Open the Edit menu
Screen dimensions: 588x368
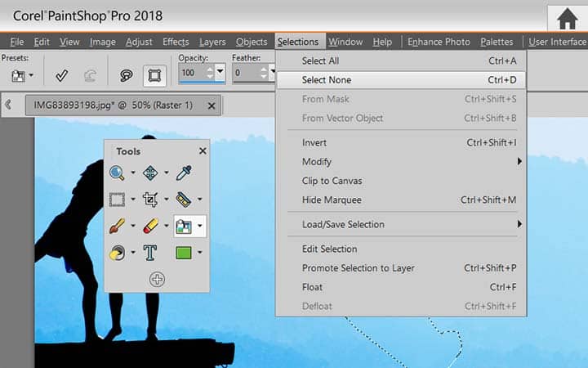click(x=42, y=42)
